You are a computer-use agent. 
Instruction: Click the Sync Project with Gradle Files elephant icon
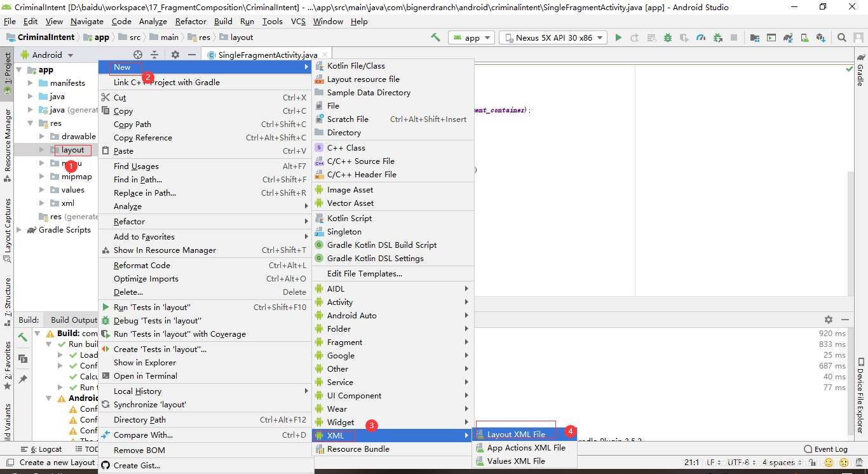click(788, 37)
